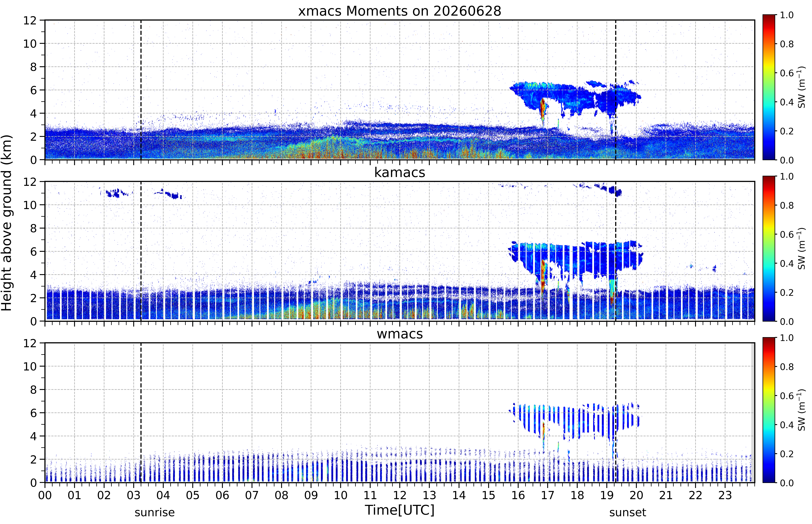The image size is (812, 524).
Task: Click the sunrise dashed line in wmacs panel
Action: coord(141,413)
